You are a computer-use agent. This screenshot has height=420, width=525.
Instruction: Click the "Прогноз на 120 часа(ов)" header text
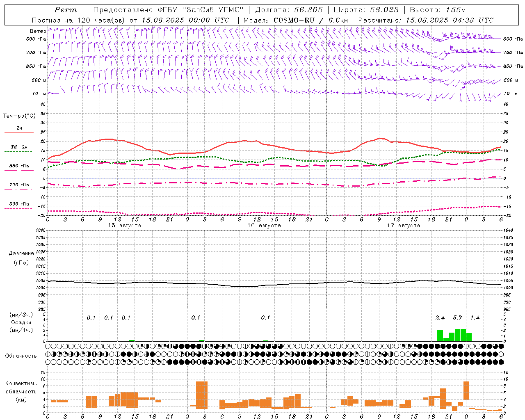click(79, 20)
